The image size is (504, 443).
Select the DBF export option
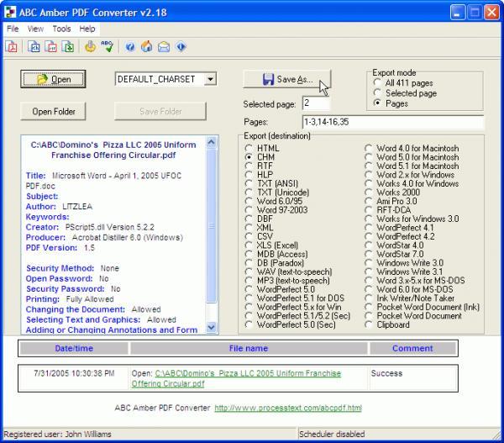pos(259,219)
